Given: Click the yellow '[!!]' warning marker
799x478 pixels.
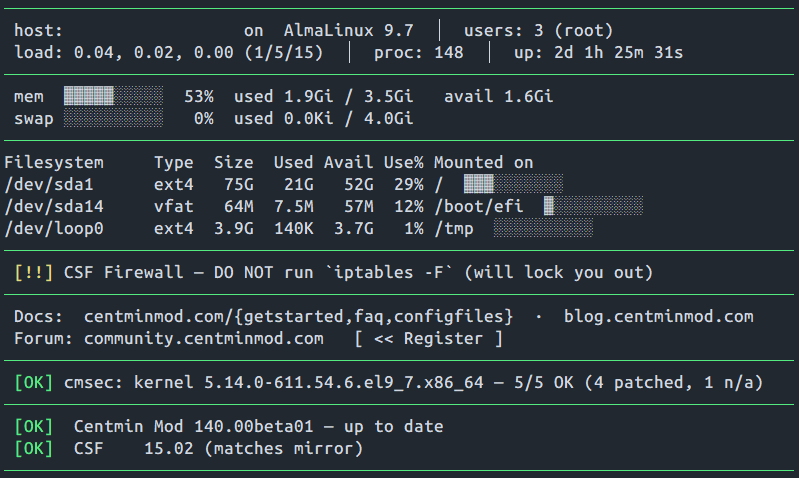Looking at the screenshot, I should click(x=34, y=273).
